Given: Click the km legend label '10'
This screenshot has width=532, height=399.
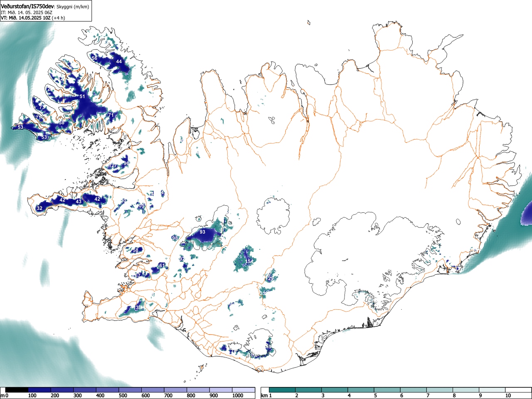Looking at the screenshot, I should pyautogui.click(x=508, y=396).
